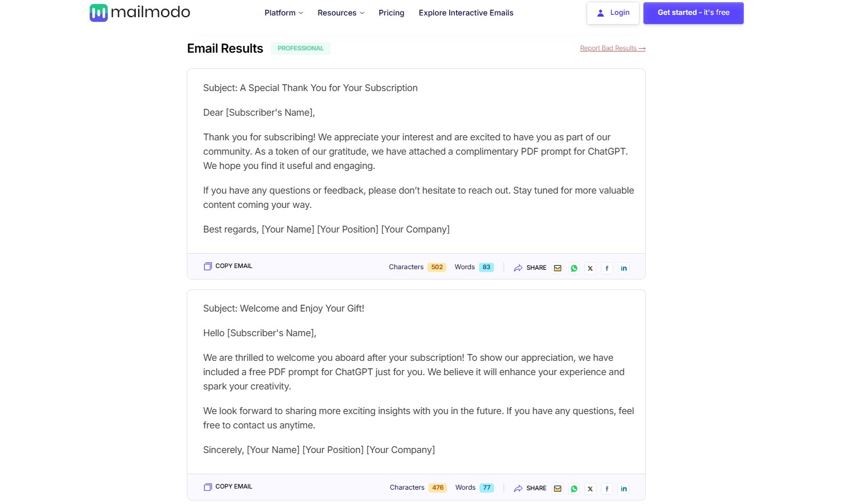Share first email via email icon
Viewport: 848px width, 504px height.
[x=558, y=268]
